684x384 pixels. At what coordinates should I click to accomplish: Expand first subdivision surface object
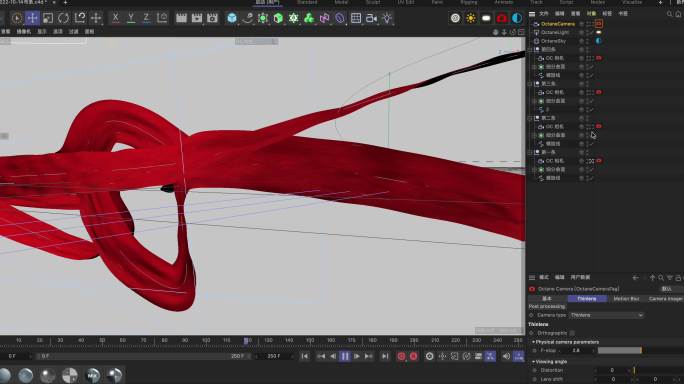534,67
